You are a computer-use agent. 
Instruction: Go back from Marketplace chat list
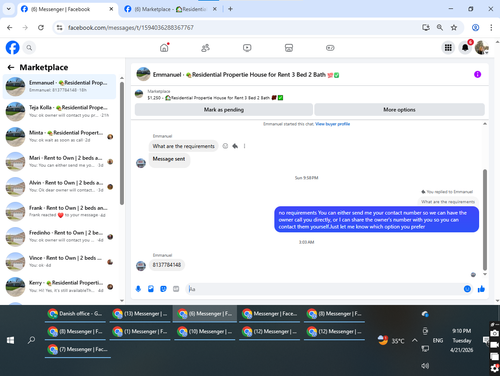tap(11, 67)
